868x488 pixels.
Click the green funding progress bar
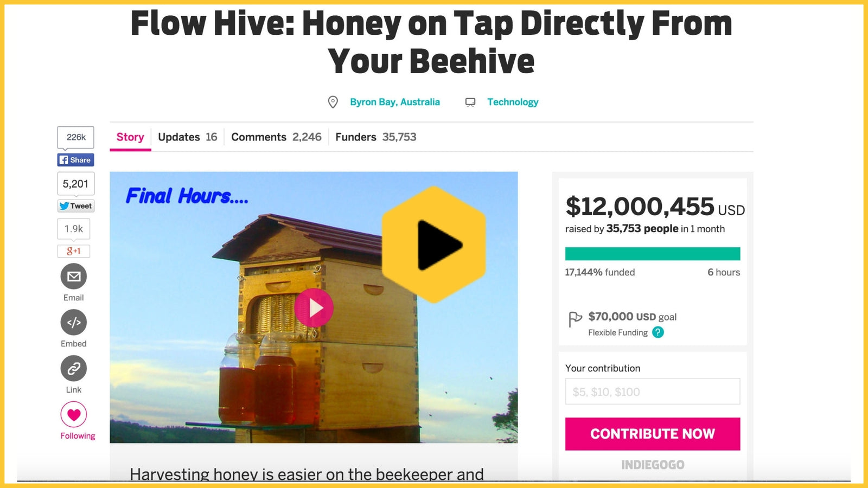pyautogui.click(x=653, y=254)
